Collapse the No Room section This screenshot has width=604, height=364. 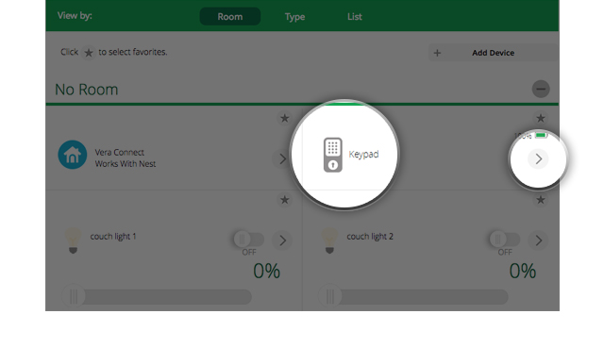541,89
